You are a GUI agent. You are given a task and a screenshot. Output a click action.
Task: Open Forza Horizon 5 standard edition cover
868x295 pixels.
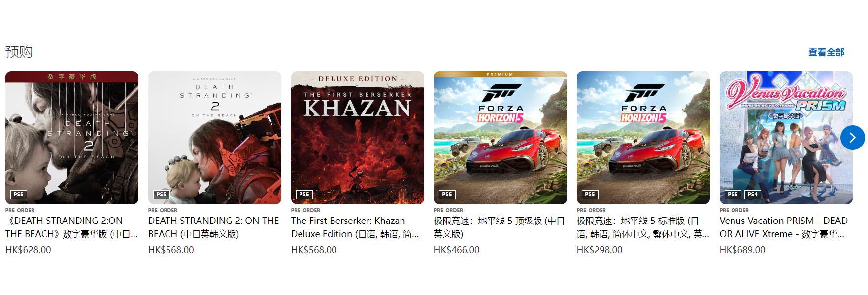[643, 138]
